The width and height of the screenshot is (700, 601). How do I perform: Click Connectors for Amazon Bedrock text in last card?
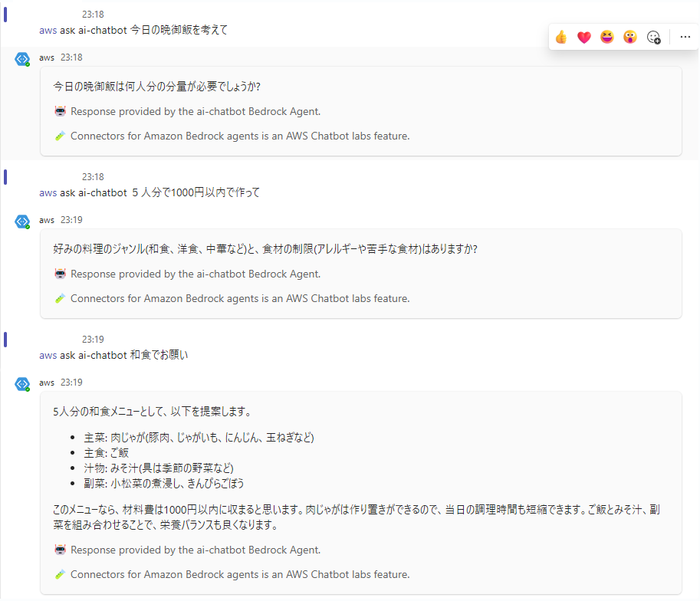coord(240,574)
